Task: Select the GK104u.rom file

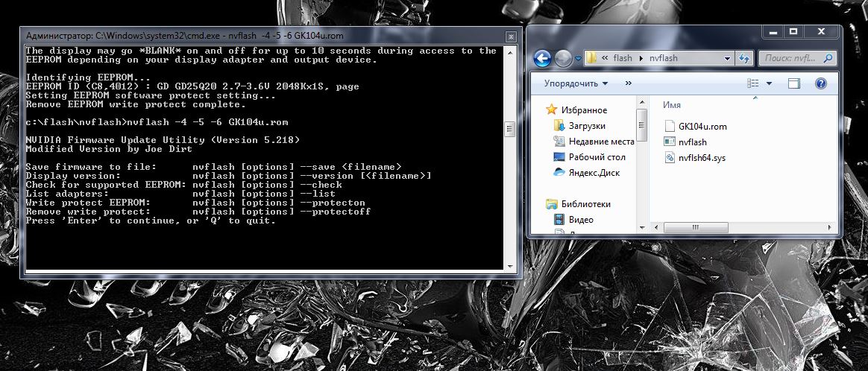Action: pos(702,127)
